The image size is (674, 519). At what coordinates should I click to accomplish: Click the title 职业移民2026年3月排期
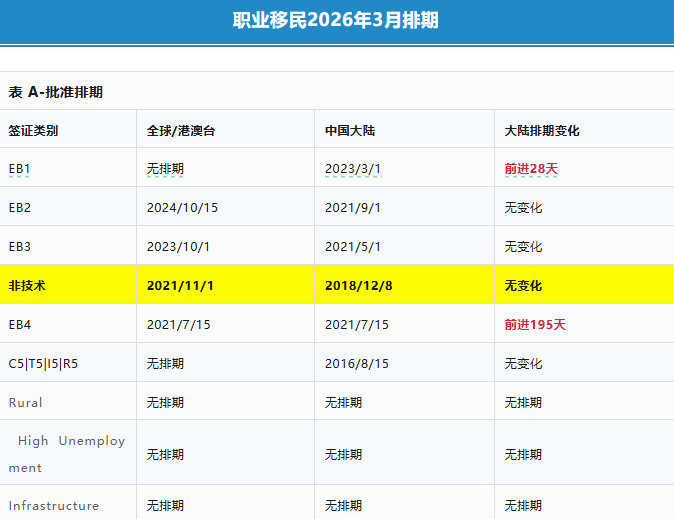point(335,20)
